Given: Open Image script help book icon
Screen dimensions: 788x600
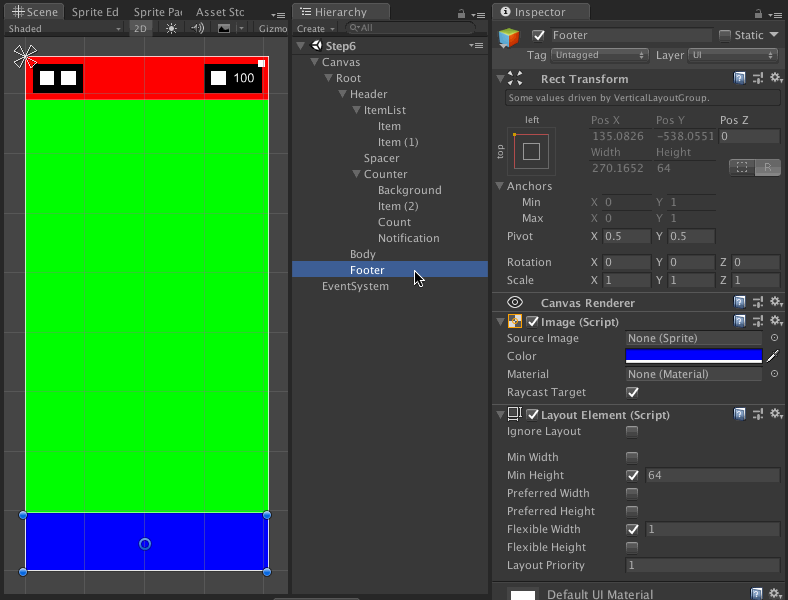Looking at the screenshot, I should (739, 321).
